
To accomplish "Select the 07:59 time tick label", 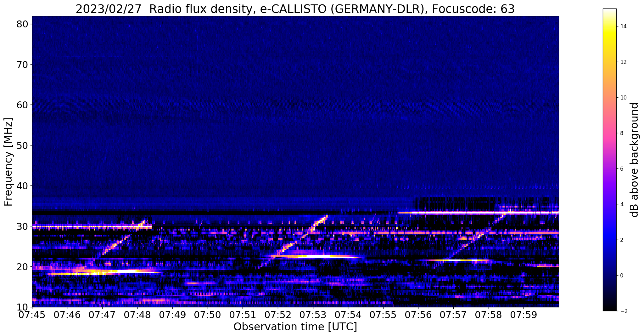I will point(524,315).
